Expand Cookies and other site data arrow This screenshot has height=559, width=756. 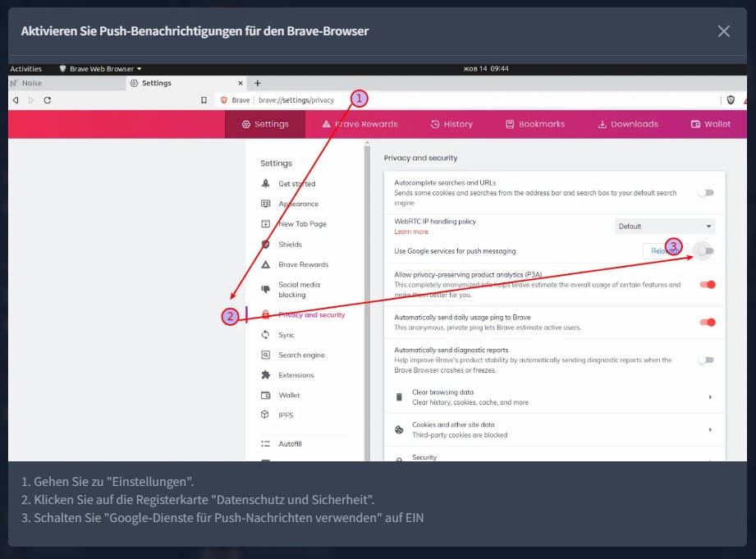pos(710,429)
